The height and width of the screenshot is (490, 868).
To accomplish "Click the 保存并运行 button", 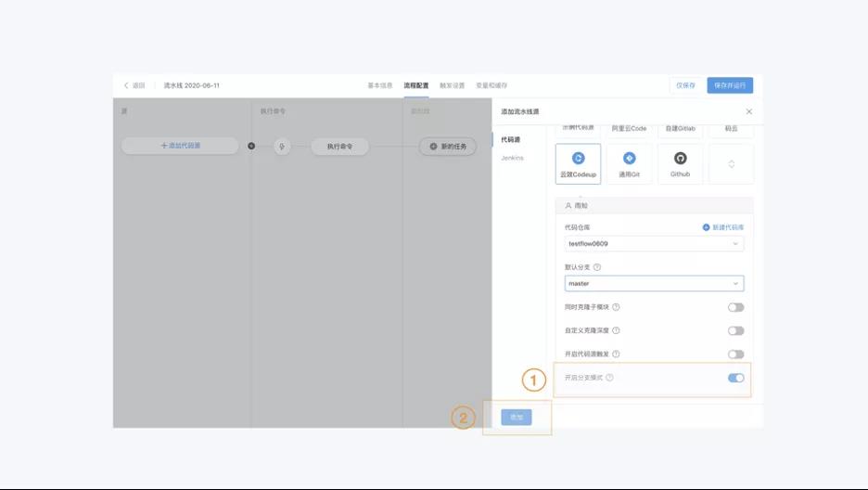I will click(730, 85).
